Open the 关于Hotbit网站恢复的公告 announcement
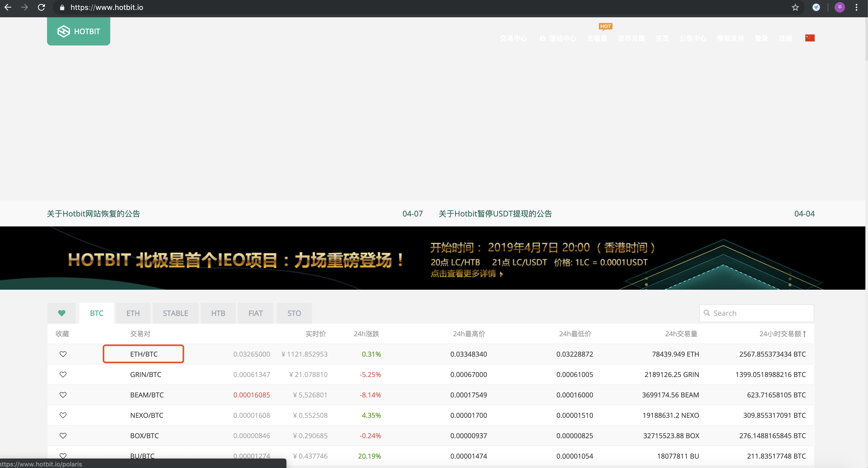Screen dimensions: 868x468 click(x=93, y=214)
